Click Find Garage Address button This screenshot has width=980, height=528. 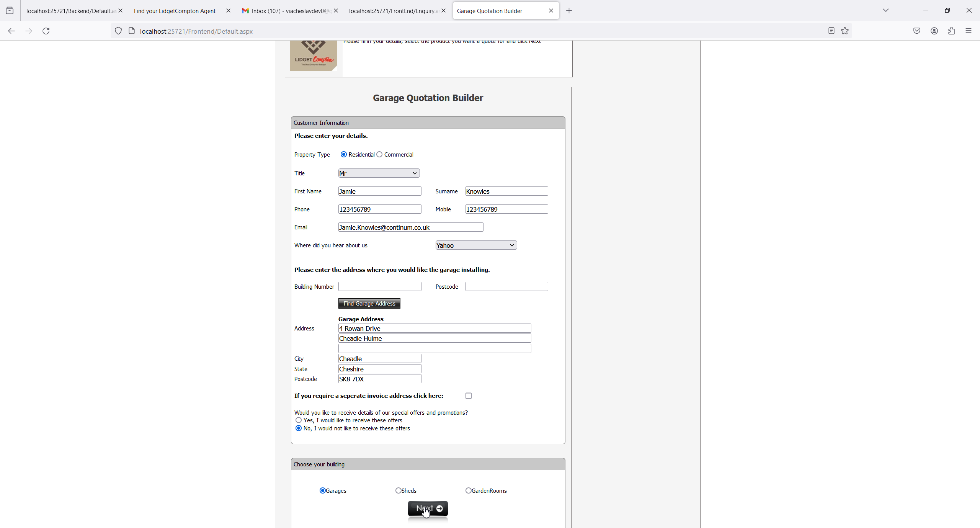tap(369, 303)
